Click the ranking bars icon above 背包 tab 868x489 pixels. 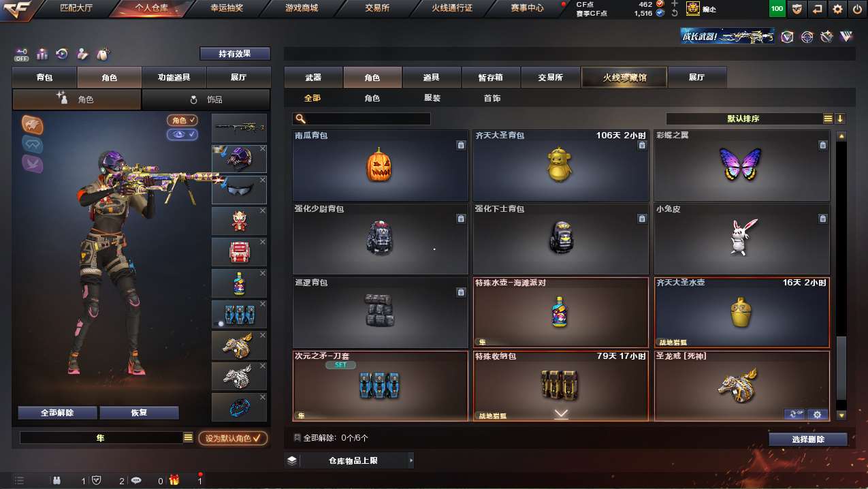42,54
